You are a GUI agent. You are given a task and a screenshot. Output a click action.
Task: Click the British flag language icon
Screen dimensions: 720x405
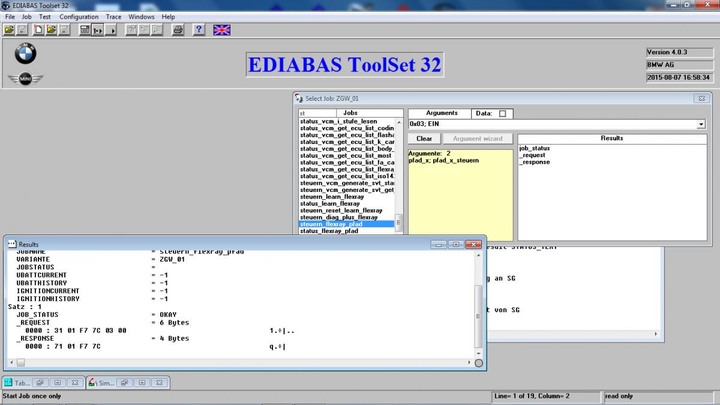point(222,30)
